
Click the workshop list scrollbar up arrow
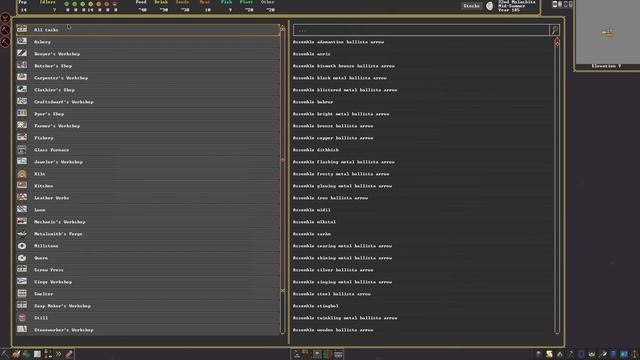283,28
